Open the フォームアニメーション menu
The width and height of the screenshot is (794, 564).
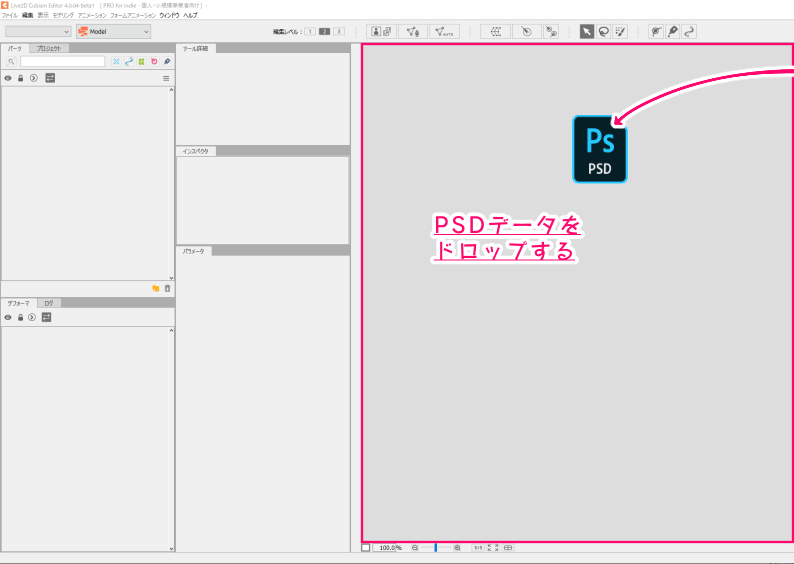(133, 15)
